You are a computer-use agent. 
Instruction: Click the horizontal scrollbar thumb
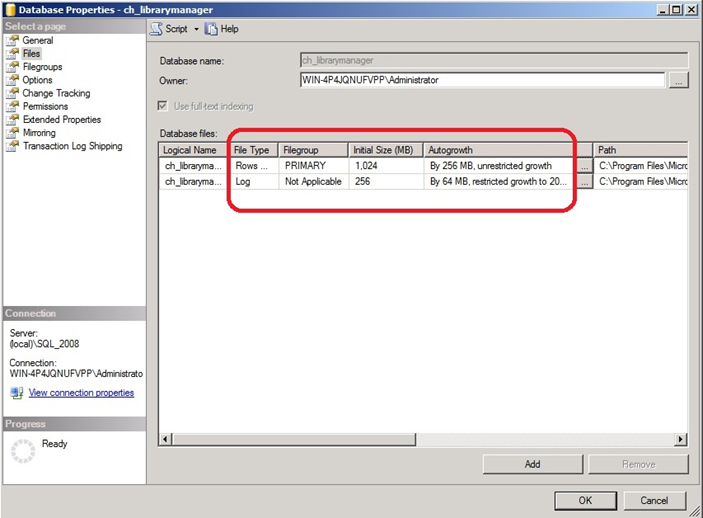294,440
